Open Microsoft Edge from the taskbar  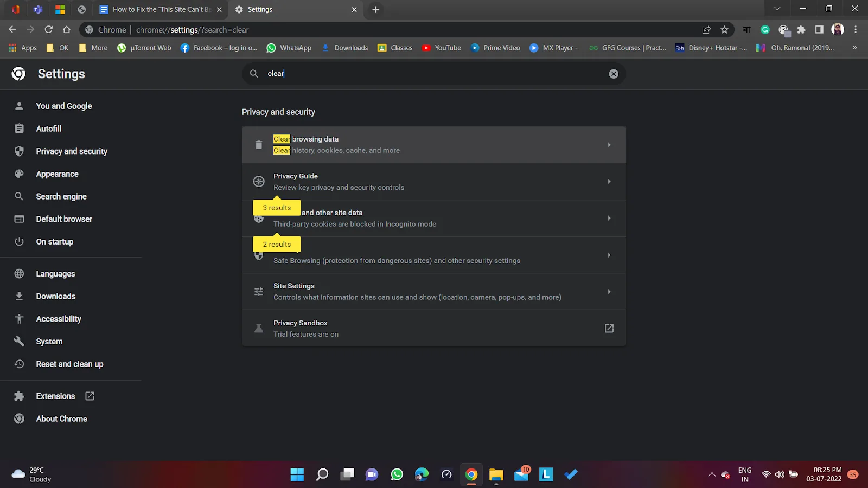click(422, 474)
